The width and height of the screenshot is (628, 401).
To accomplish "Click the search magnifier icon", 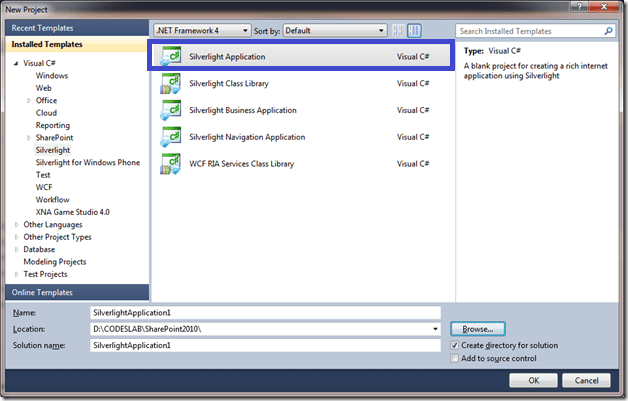I will pos(608,31).
